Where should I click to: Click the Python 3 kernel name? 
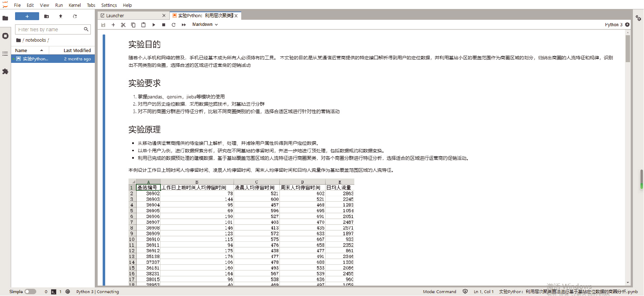(x=613, y=24)
